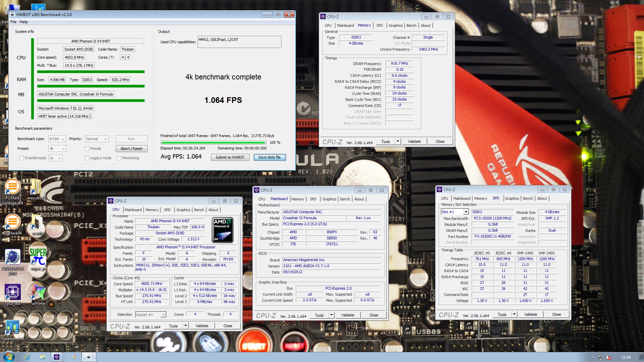Toggle the Pmode checkbox
The height and width of the screenshot is (362, 644).
coord(87,148)
